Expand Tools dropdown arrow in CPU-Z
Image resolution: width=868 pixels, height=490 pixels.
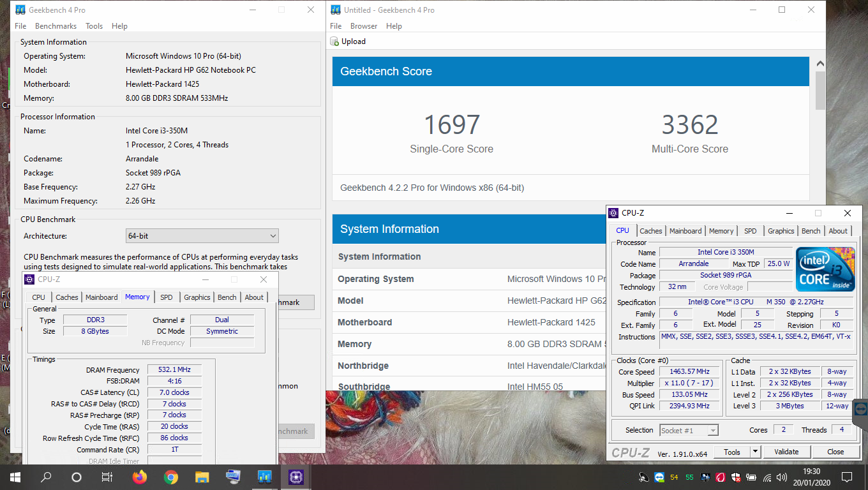pyautogui.click(x=755, y=452)
